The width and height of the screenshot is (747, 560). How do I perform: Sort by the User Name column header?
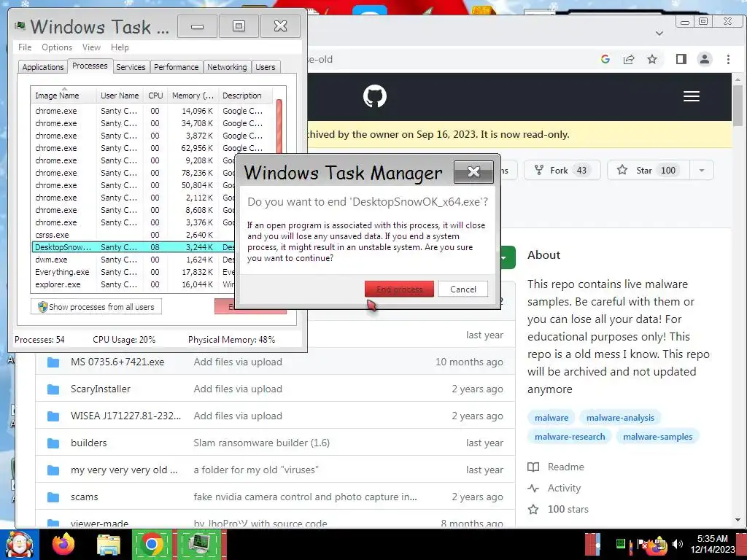[120, 96]
